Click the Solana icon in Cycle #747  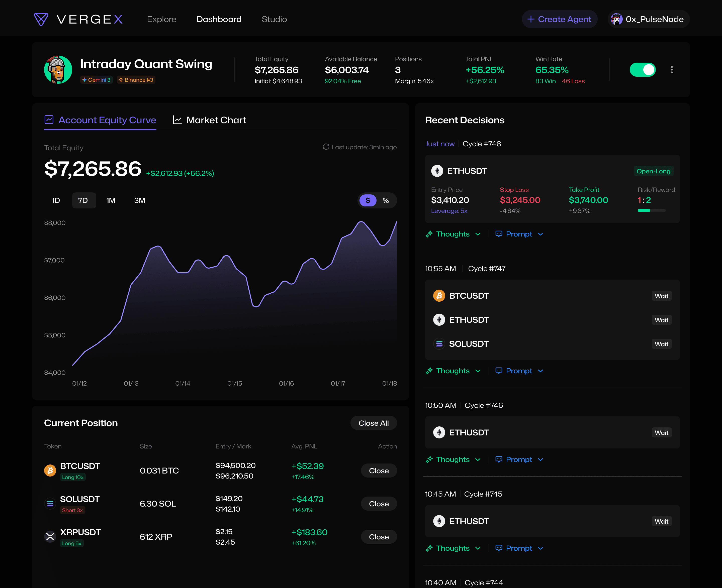(439, 344)
